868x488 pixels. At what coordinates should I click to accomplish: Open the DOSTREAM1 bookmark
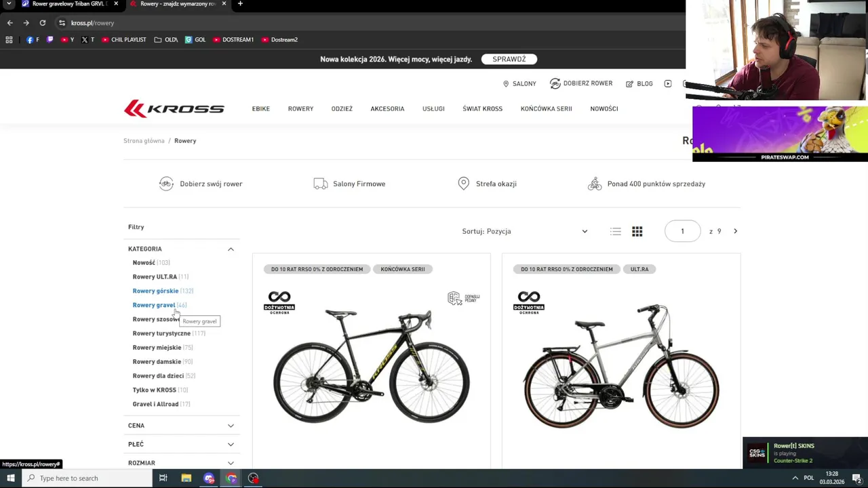(233, 40)
